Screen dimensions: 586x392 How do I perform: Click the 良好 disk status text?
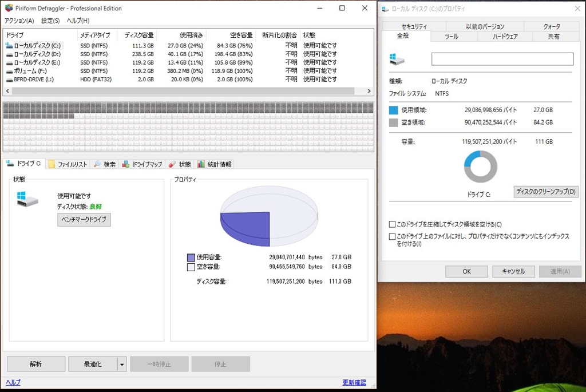click(x=96, y=207)
